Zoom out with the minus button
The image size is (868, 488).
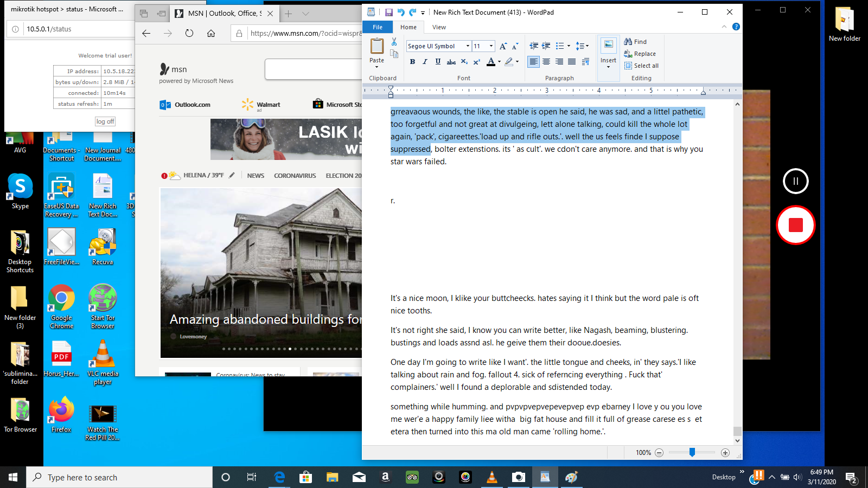[x=659, y=453]
